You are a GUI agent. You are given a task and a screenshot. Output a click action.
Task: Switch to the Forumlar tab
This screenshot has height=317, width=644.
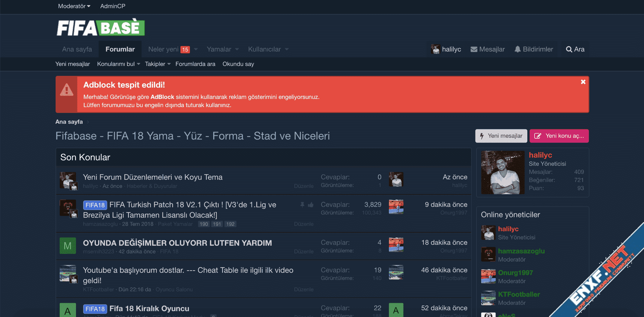point(120,49)
